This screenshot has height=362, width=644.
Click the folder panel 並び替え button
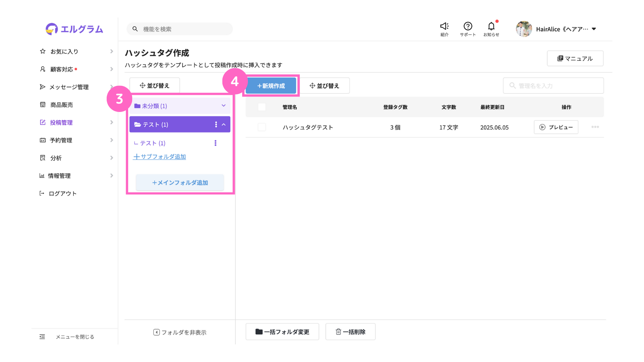click(x=155, y=85)
